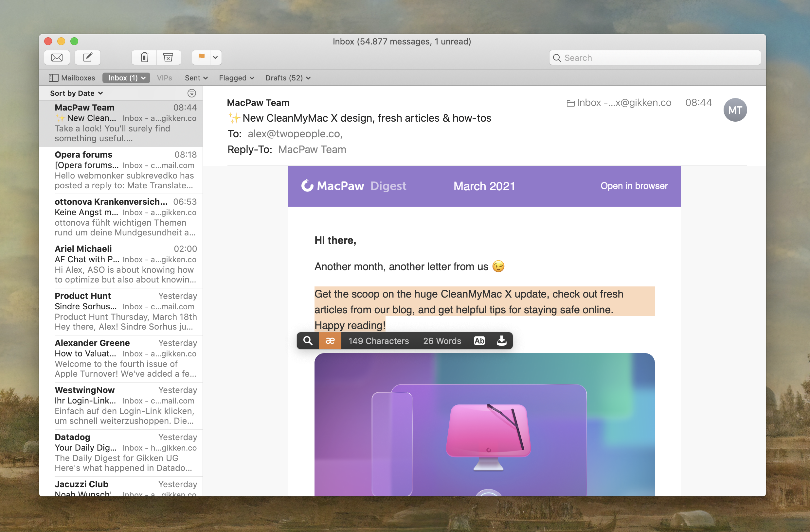Viewport: 810px width, 532px height.
Task: Click the MT sender avatar
Action: pos(735,110)
